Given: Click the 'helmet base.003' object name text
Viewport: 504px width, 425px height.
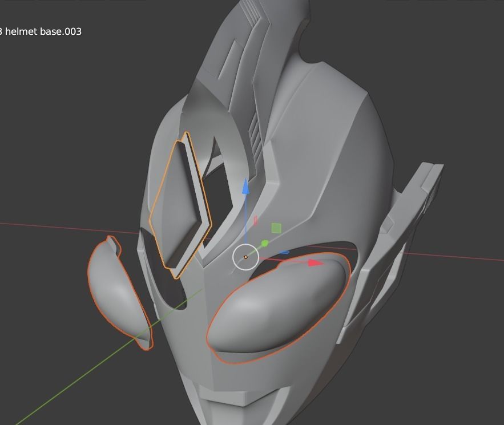Looking at the screenshot, I should point(43,31).
